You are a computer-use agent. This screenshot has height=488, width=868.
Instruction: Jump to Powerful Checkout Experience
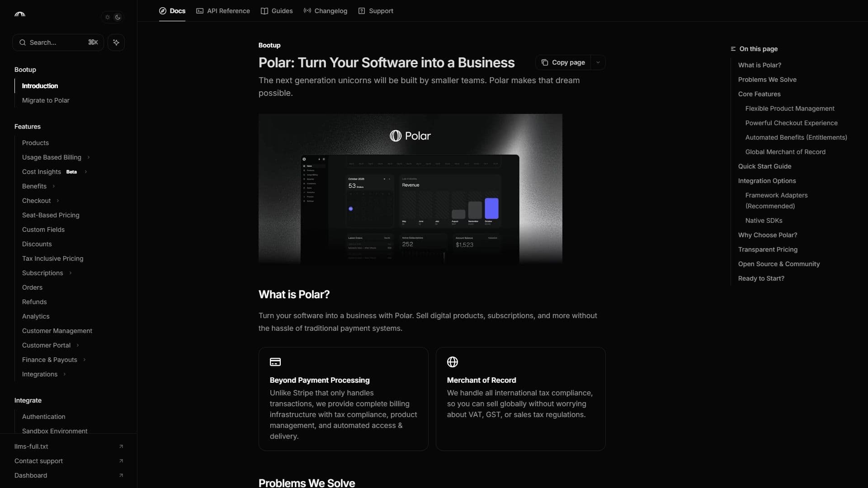coord(791,123)
